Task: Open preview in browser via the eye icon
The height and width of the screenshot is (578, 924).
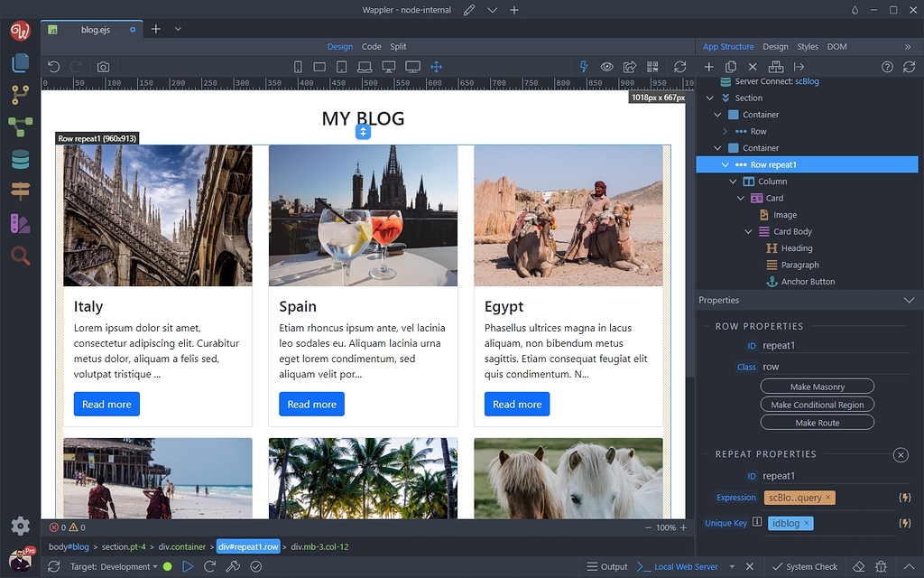Action: point(606,66)
